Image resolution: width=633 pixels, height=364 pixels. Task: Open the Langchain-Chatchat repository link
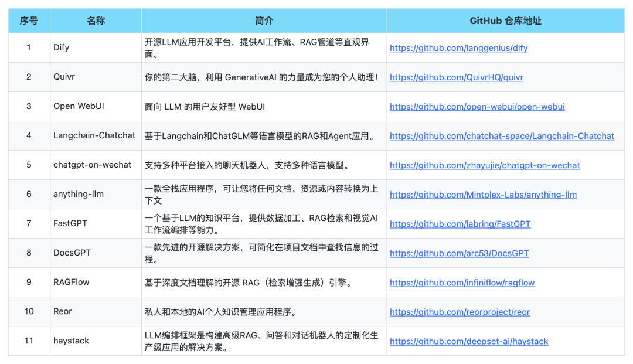click(x=501, y=135)
